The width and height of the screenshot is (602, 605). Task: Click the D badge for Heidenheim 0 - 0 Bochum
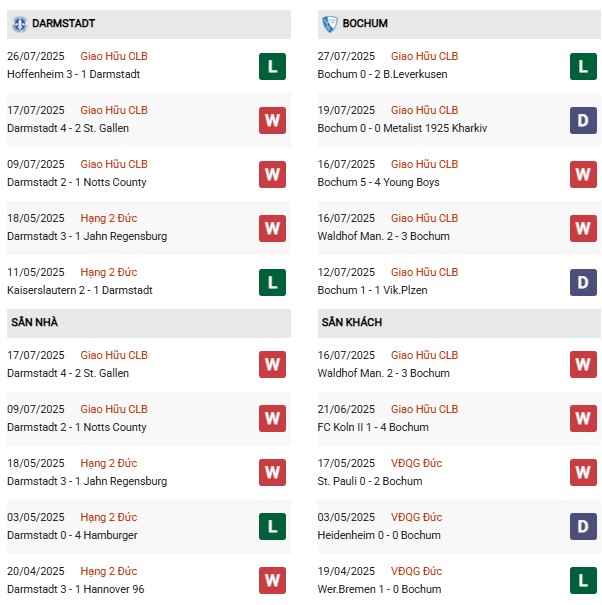[x=583, y=527]
